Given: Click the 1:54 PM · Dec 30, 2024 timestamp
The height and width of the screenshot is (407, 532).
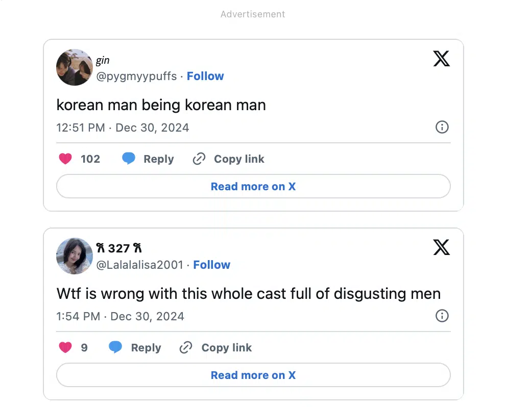Looking at the screenshot, I should pyautogui.click(x=120, y=316).
